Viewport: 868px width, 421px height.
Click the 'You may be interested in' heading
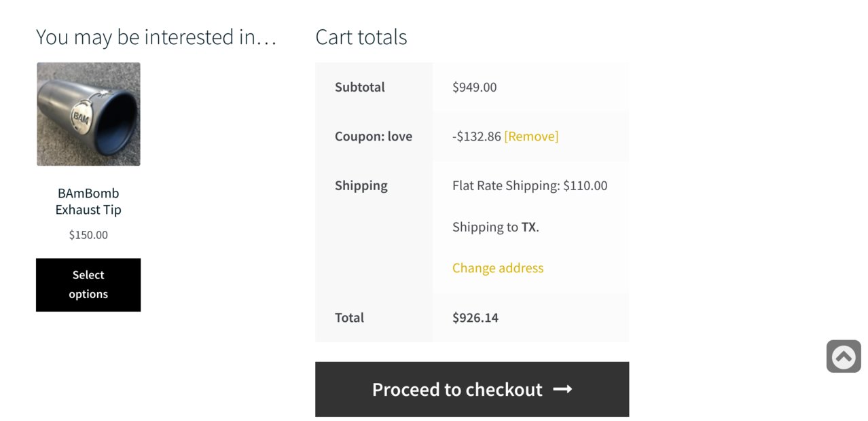[156, 37]
